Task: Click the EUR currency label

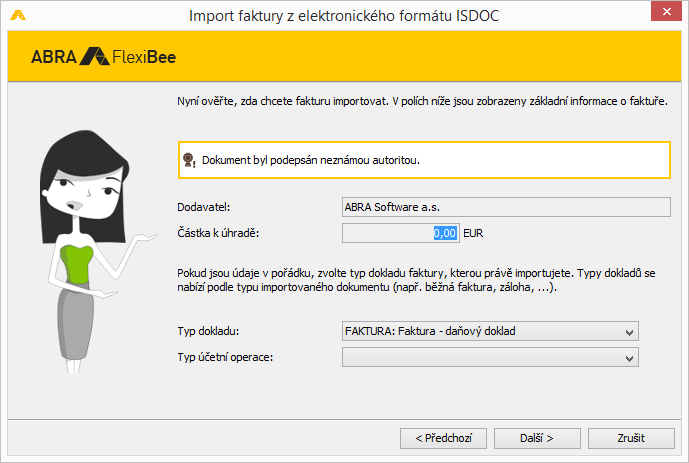Action: click(x=473, y=233)
